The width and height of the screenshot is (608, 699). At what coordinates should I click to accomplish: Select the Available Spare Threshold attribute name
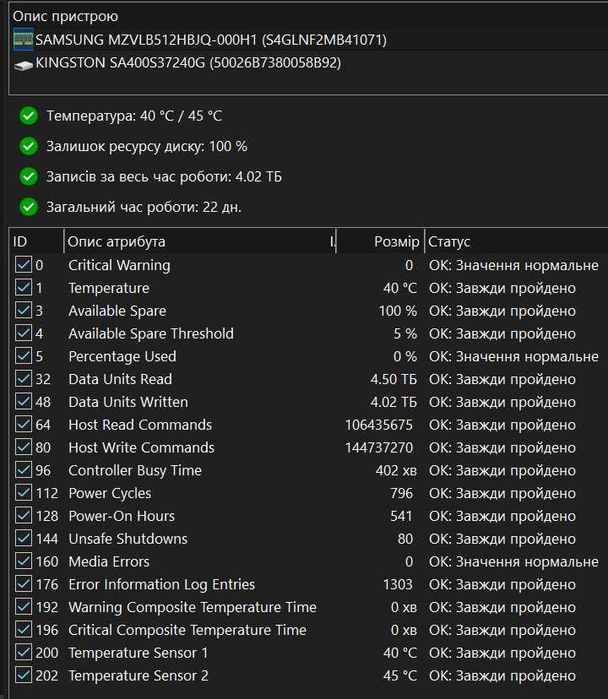click(x=151, y=333)
